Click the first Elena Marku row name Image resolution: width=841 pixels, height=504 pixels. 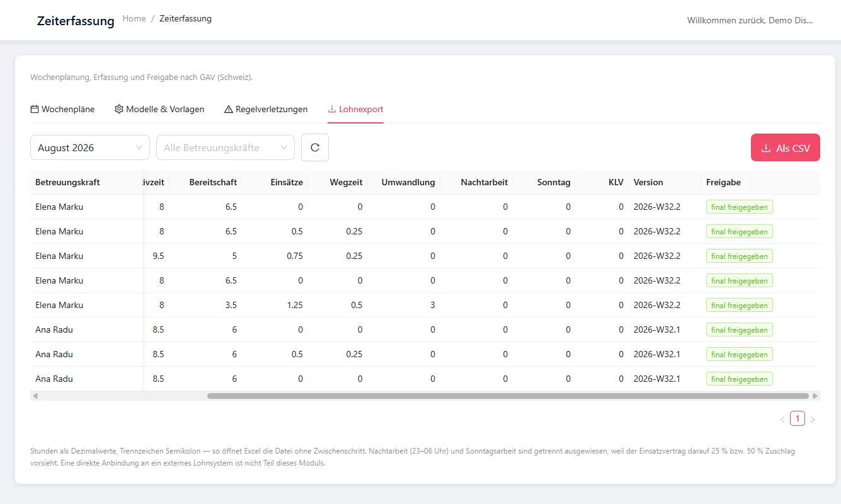click(x=59, y=207)
